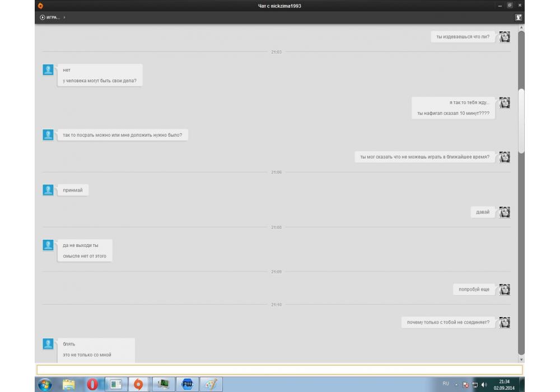Open the volume control in system tray
Screen dimensions: 560x392
click(x=484, y=385)
